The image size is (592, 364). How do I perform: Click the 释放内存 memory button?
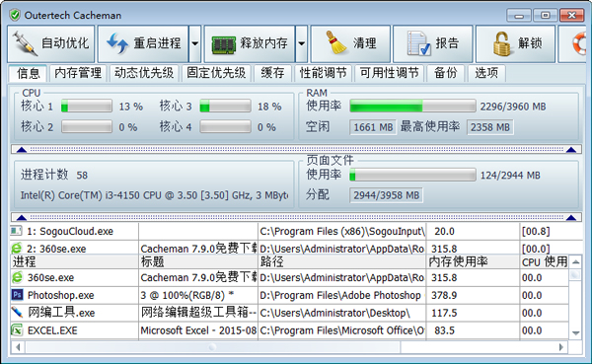pos(250,43)
